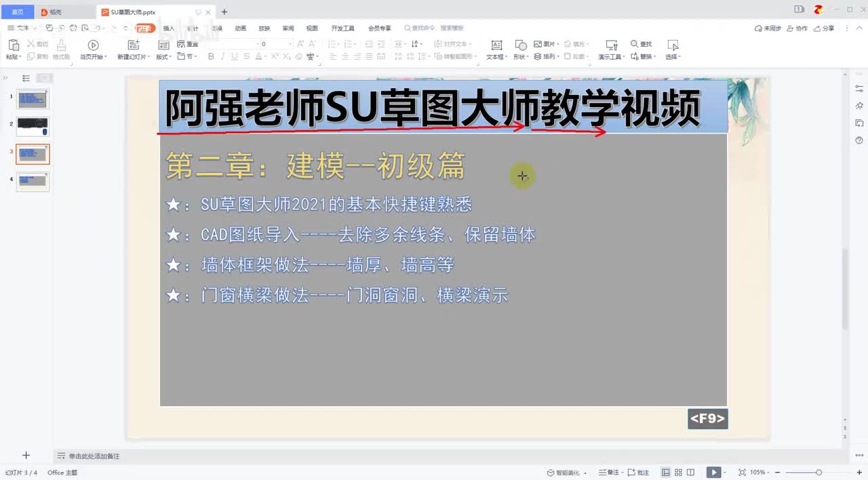Switch to the Slideshow (放映) tab
This screenshot has width=868, height=480.
[x=264, y=28]
